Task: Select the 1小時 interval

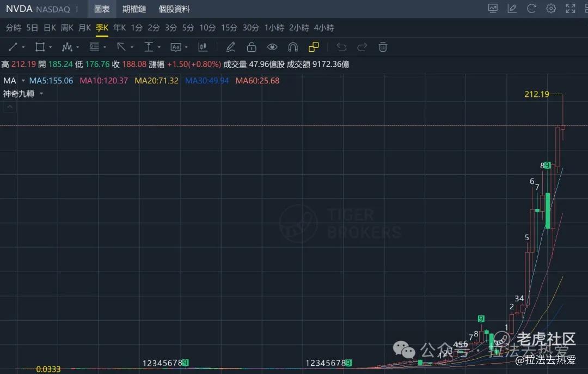Action: [x=274, y=28]
